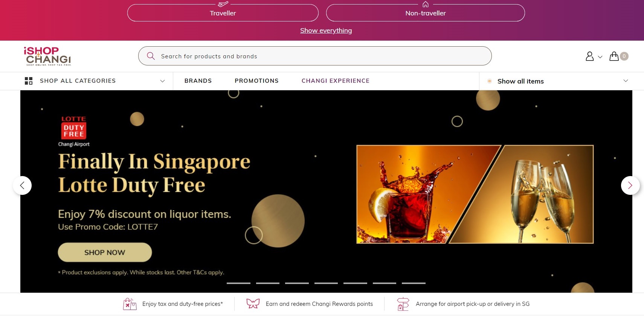
Task: Click Enjoy tax and duty-free prices text
Action: pos(183,304)
